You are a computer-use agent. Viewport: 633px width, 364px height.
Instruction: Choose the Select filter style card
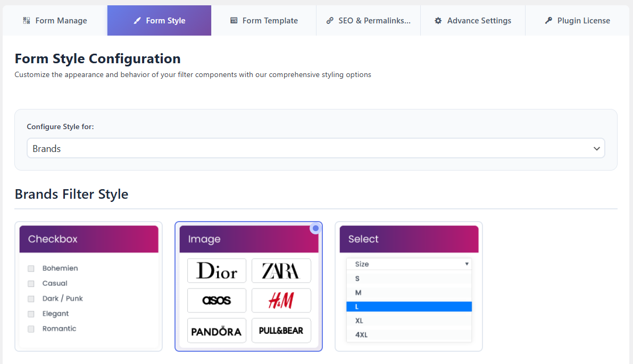point(409,286)
